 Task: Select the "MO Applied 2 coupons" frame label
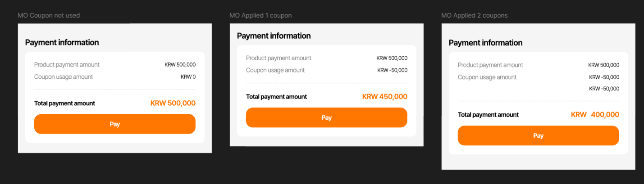pos(474,16)
